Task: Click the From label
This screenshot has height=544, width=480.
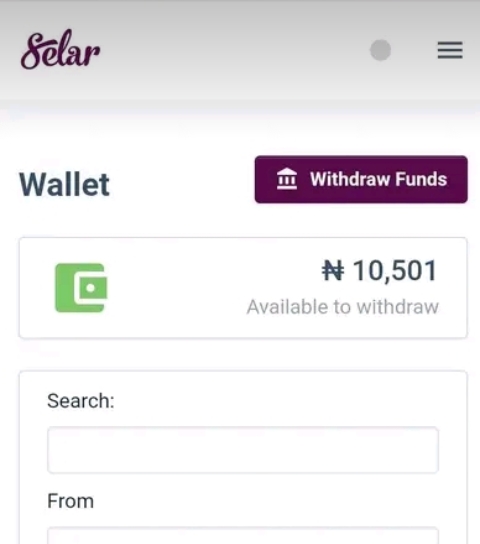Action: [x=70, y=501]
